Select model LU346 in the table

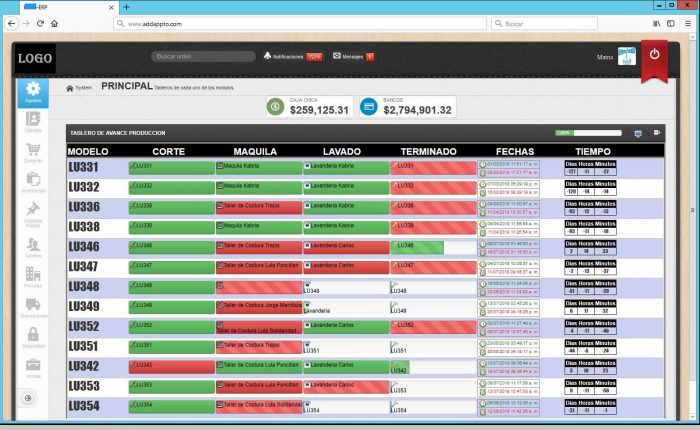[84, 246]
